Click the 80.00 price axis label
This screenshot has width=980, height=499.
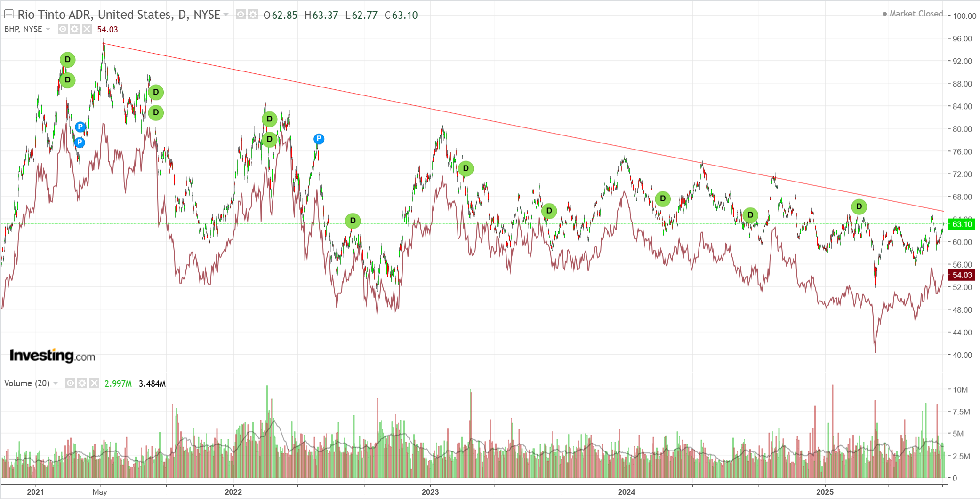pos(963,129)
